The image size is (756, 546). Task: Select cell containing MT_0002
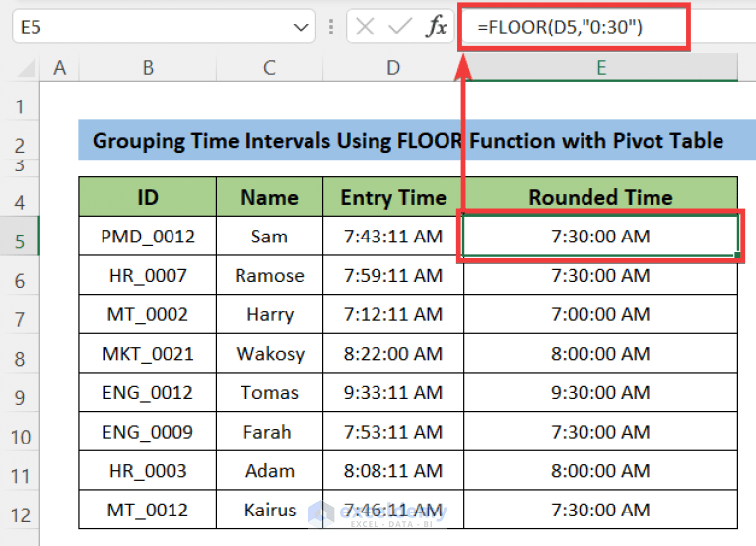click(x=148, y=314)
